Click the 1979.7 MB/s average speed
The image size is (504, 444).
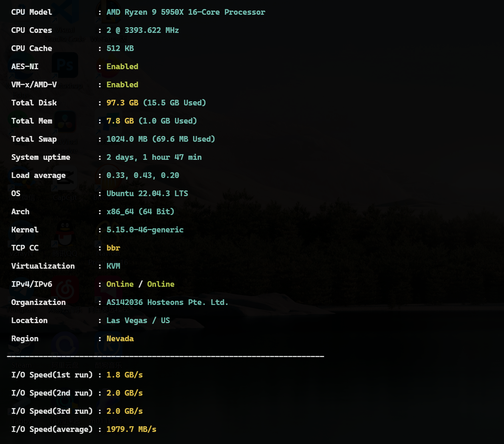click(131, 429)
